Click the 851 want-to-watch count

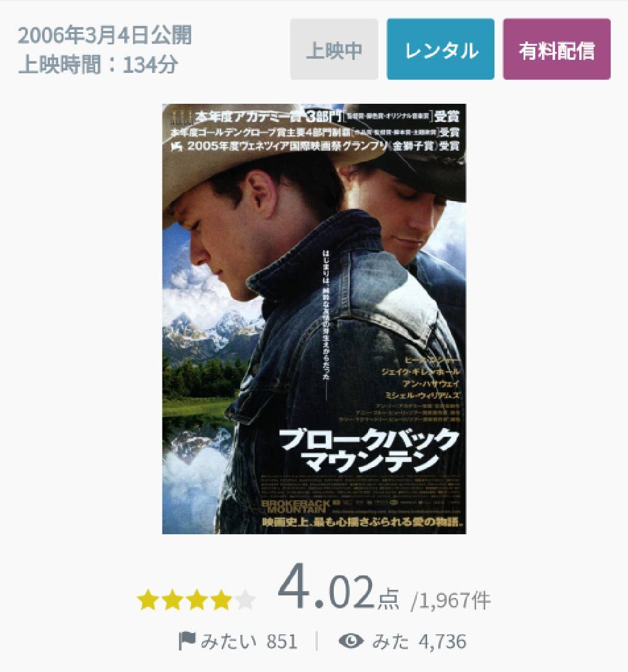point(282,642)
